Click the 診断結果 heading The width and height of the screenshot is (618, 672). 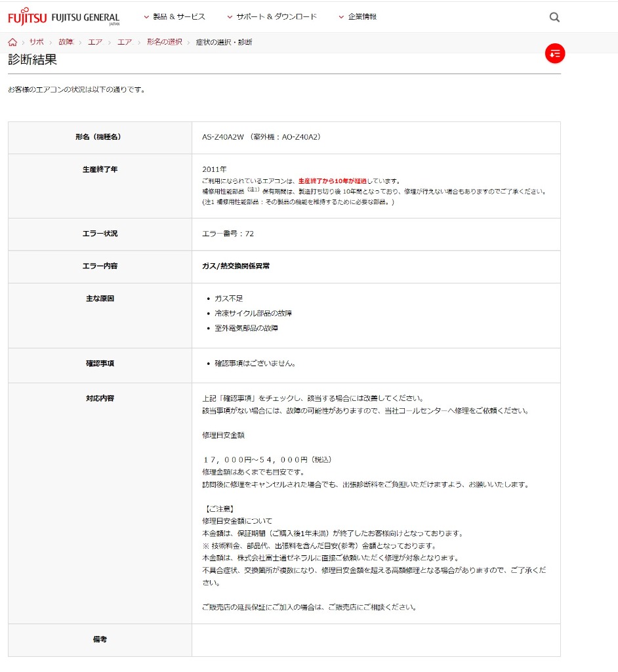point(33,60)
